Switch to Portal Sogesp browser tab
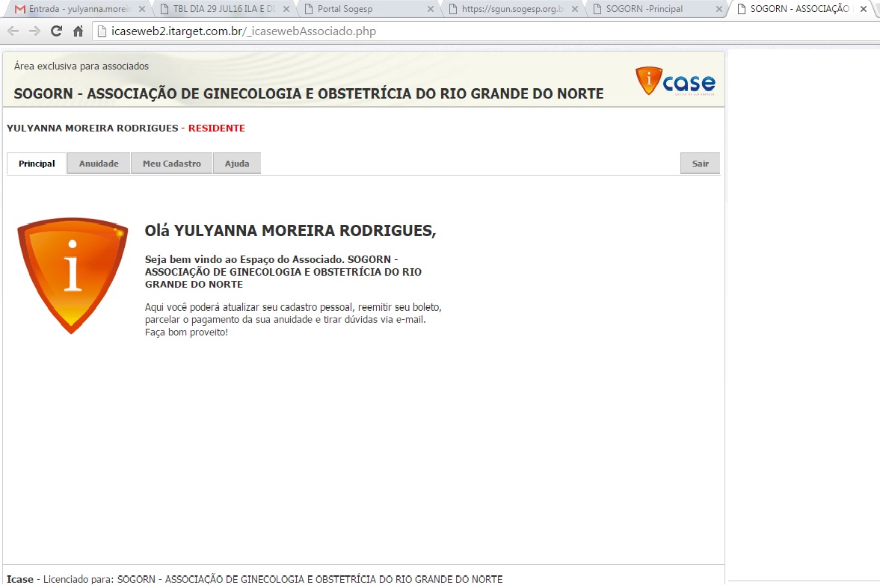Viewport: 880px width, 588px height. (x=359, y=10)
